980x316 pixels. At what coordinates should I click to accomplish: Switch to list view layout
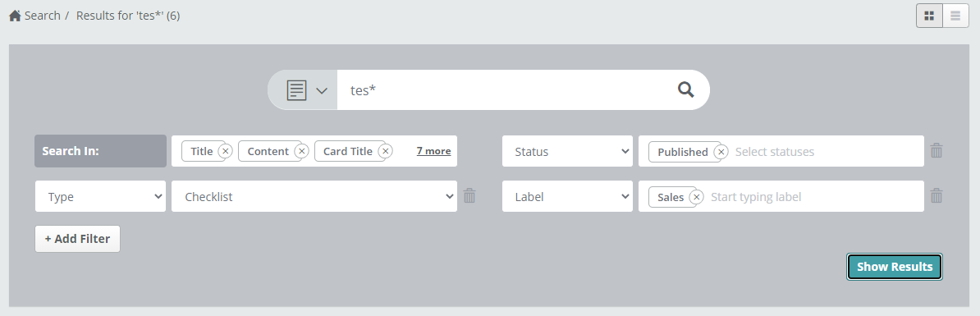955,16
